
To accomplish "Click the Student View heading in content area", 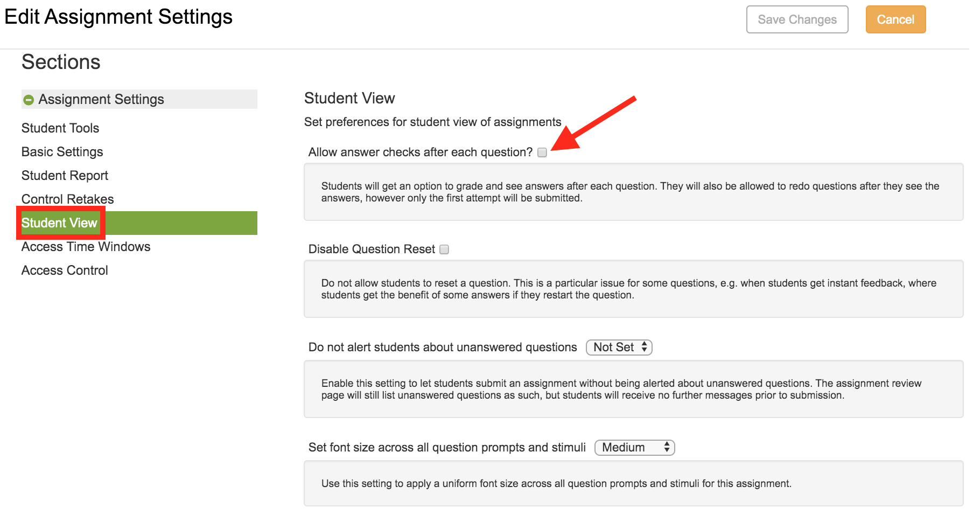I will (349, 98).
